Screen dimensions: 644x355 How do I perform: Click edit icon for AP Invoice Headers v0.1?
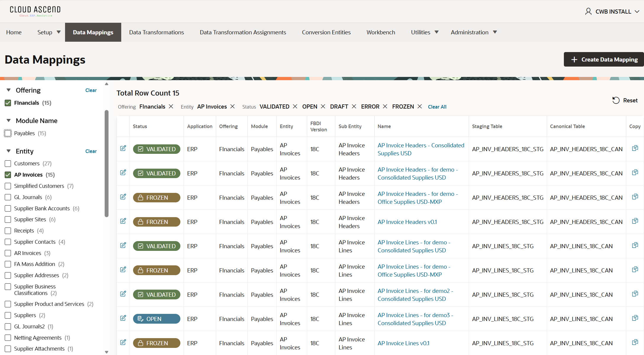(123, 221)
